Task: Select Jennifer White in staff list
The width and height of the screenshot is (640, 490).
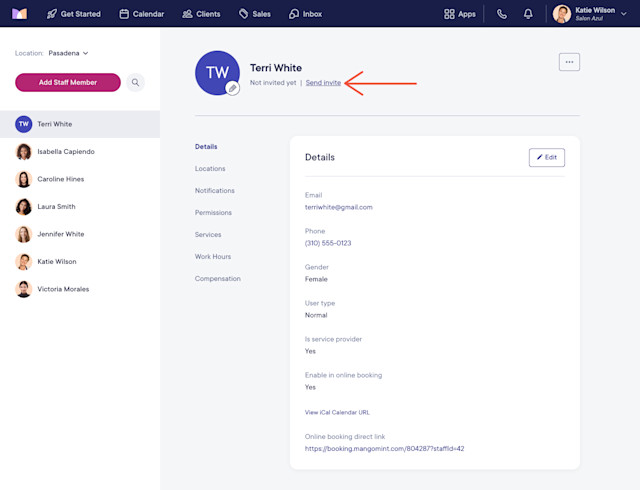Action: coord(80,234)
